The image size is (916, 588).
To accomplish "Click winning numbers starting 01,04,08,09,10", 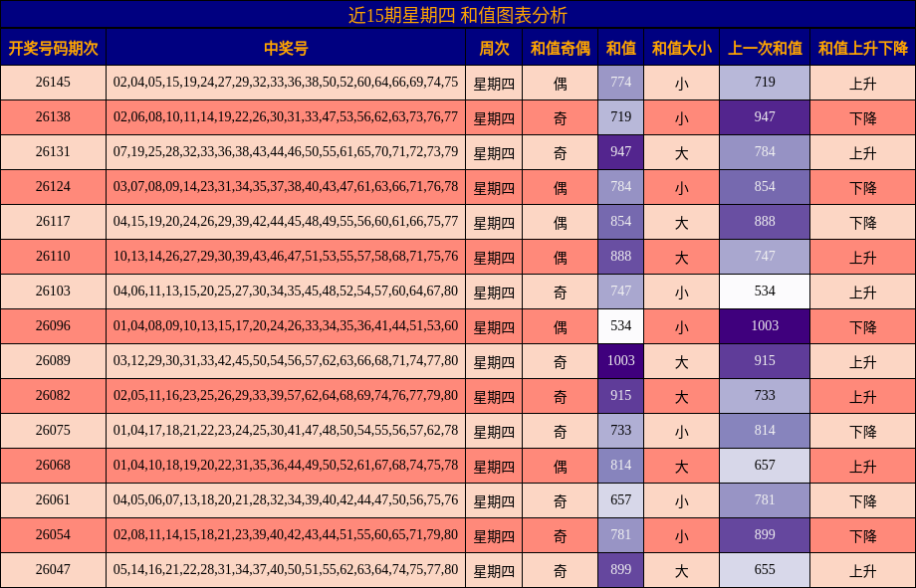I will pos(286,325).
